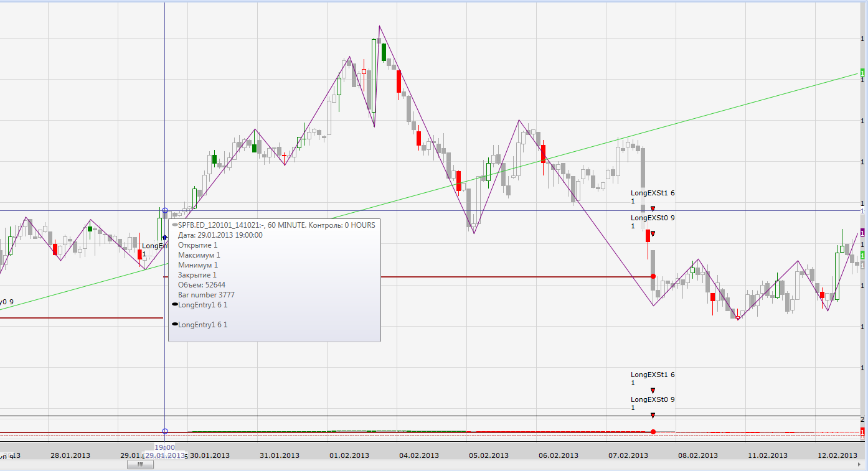Click the 05.02.2013 date on the time axis
The width and height of the screenshot is (868, 471).
[x=489, y=455]
